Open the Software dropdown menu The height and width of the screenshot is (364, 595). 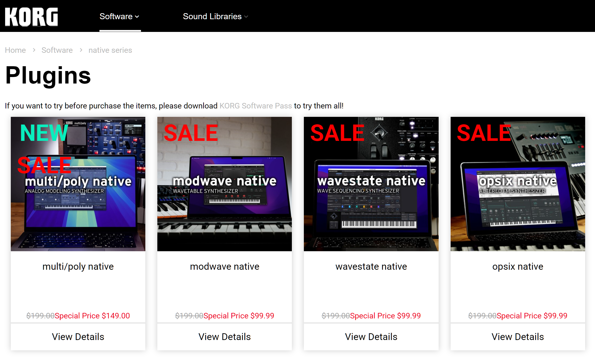pos(120,16)
